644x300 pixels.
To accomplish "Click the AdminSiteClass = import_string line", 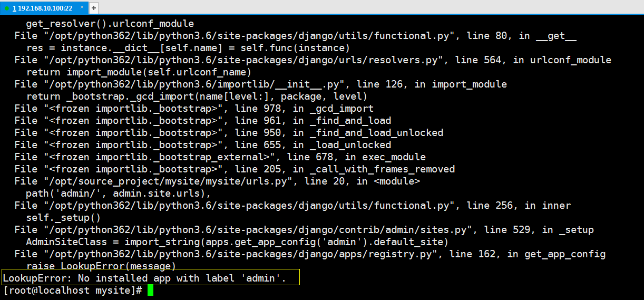I will [237, 242].
